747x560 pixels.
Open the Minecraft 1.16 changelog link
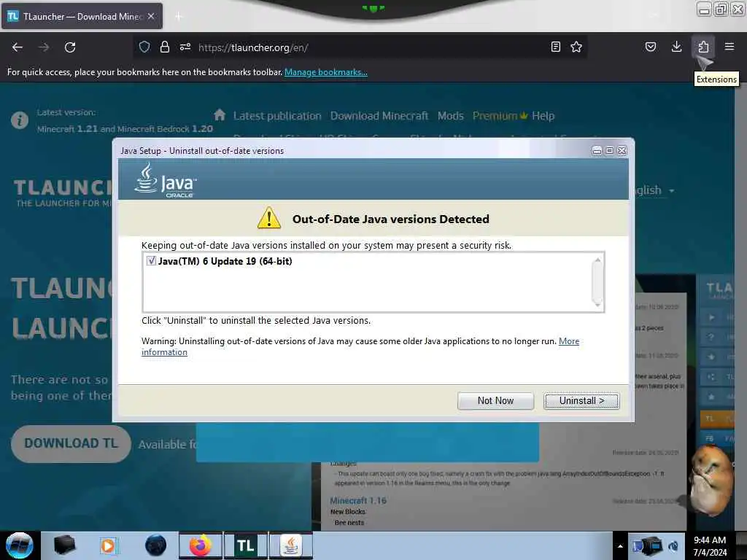358,501
